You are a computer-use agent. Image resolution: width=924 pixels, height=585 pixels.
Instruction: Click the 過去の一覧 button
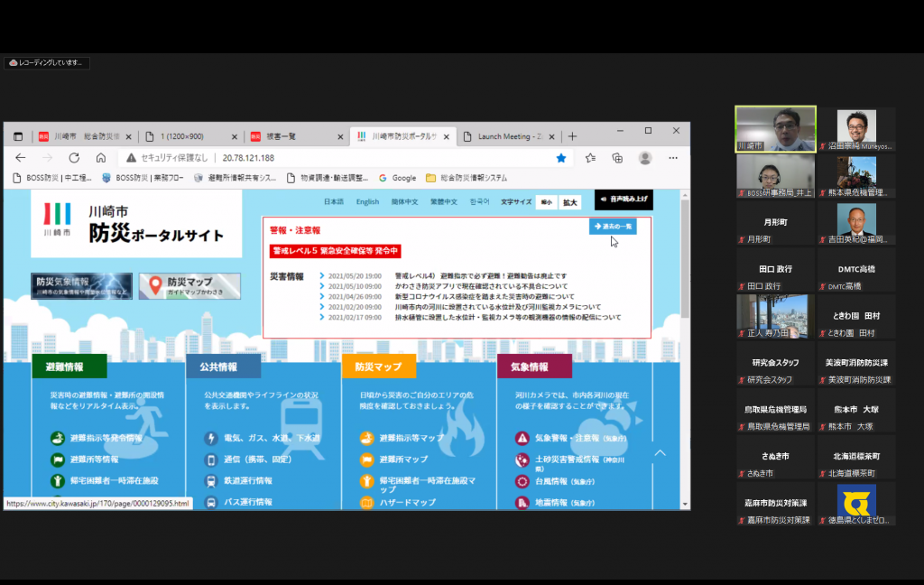(x=613, y=226)
